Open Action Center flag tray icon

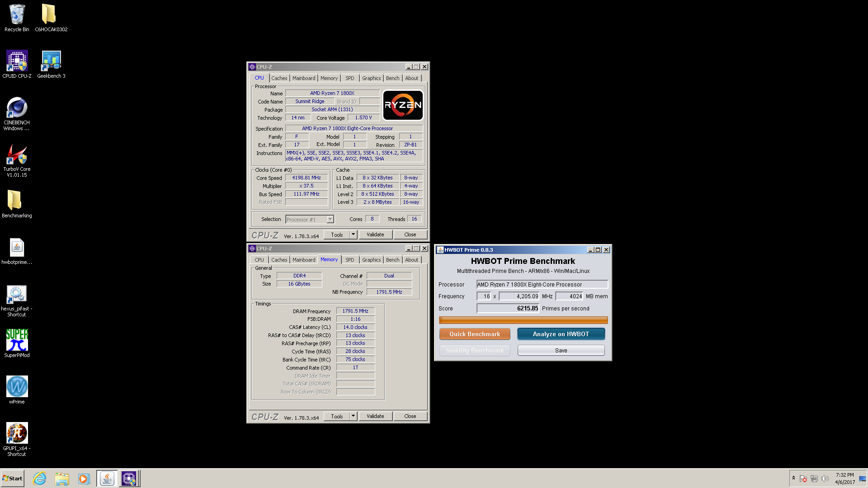click(803, 479)
